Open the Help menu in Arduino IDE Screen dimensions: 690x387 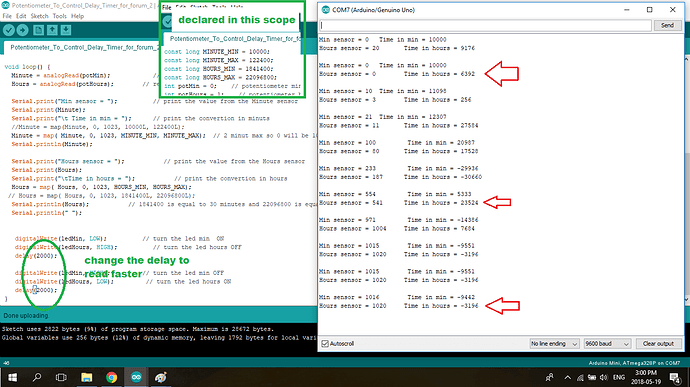[77, 16]
